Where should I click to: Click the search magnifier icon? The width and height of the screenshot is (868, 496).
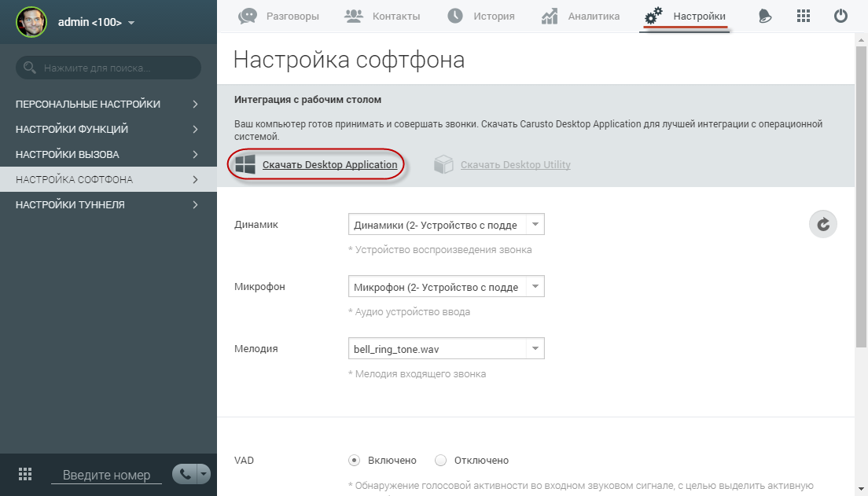point(29,68)
